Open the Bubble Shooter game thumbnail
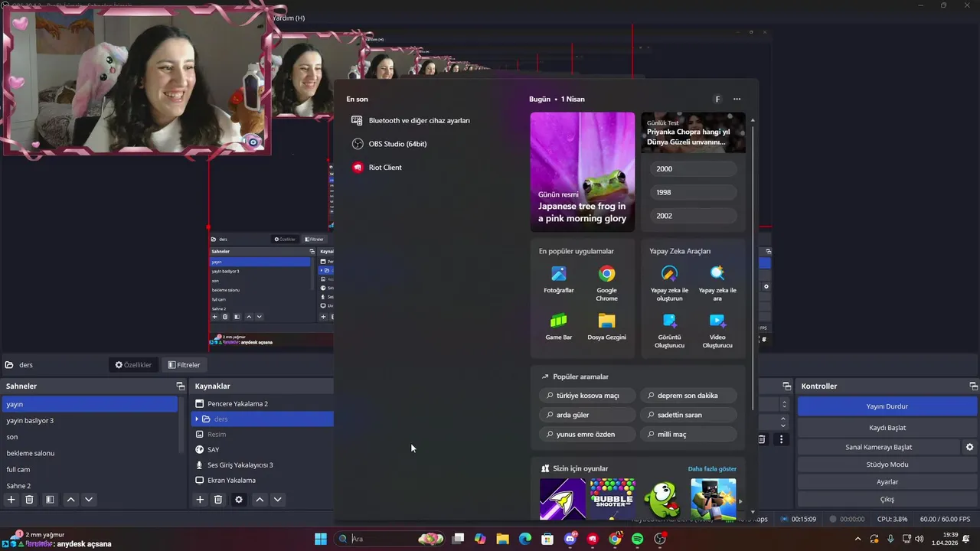Viewport: 980px width, 551px height. tap(612, 498)
